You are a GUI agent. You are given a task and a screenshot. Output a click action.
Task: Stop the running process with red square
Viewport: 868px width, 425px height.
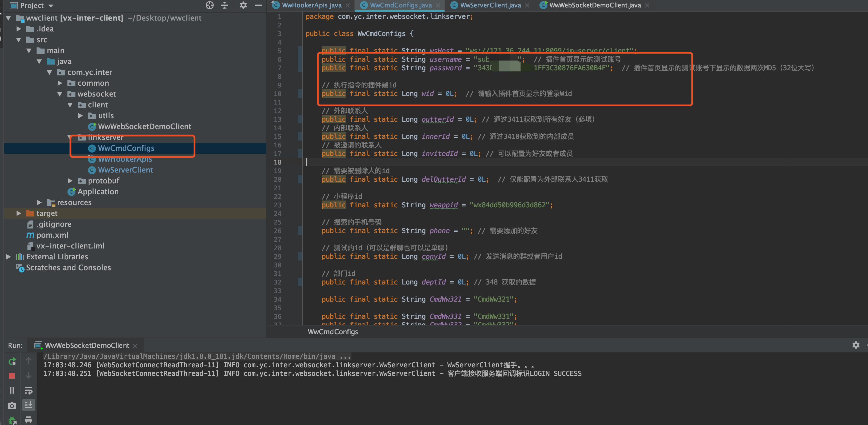12,376
